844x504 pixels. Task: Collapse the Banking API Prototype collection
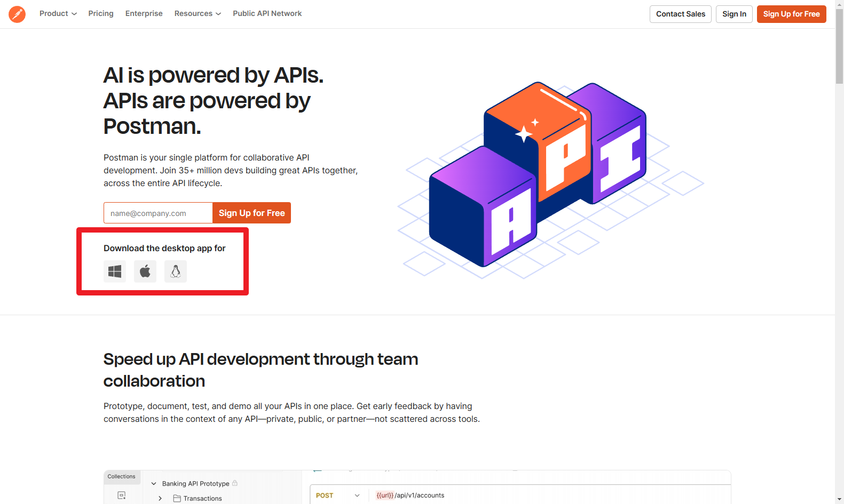[x=154, y=484]
